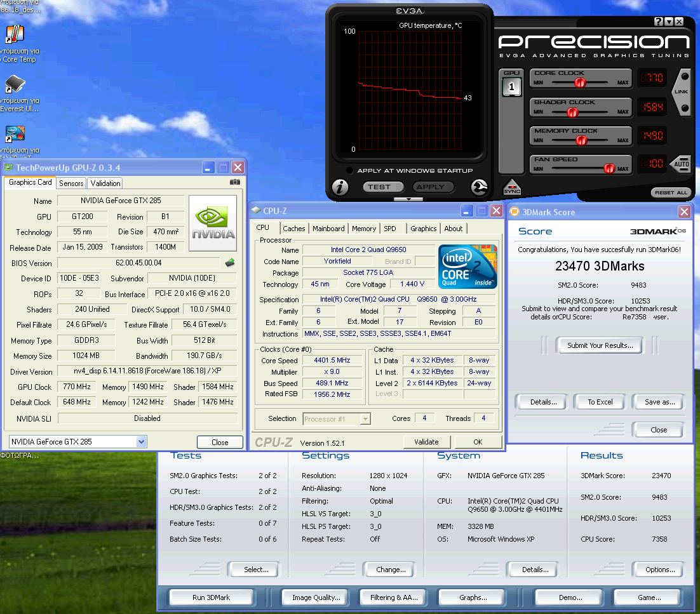Click Image Quality... button
Screen dimensions: 700x614
pyautogui.click(x=316, y=597)
